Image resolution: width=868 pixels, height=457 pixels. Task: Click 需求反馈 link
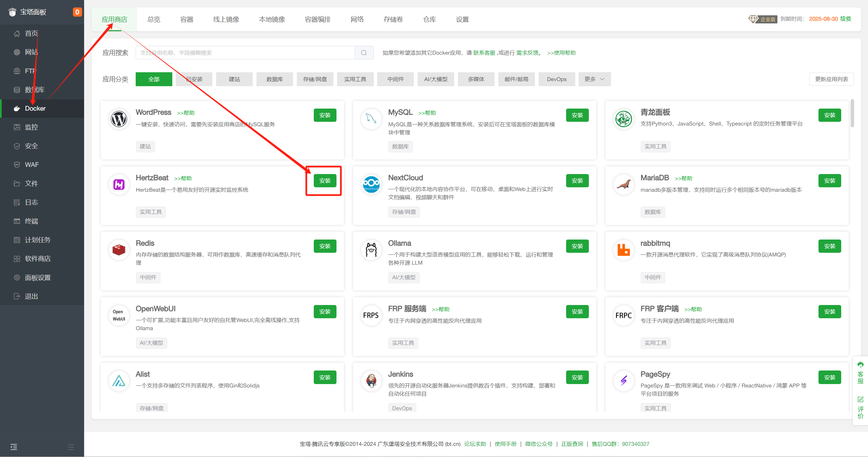527,53
